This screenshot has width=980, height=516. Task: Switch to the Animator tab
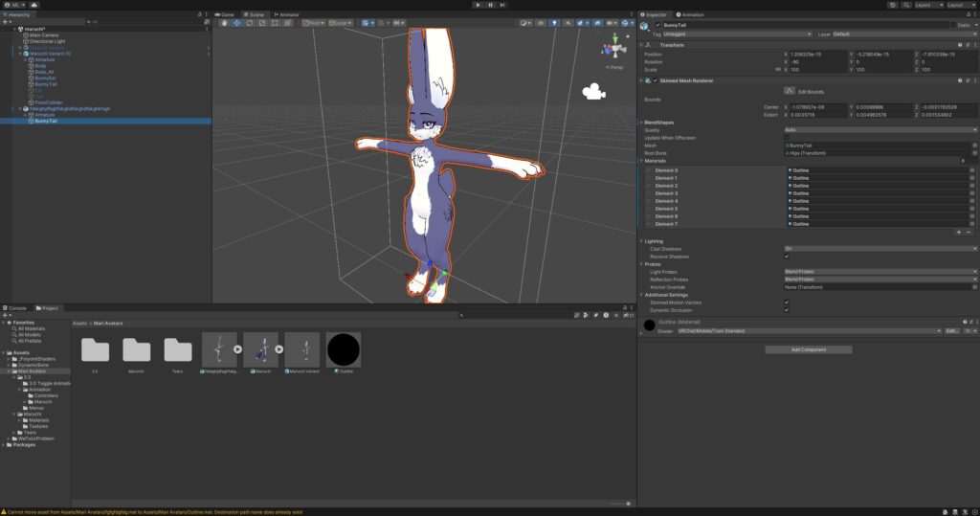pyautogui.click(x=287, y=14)
